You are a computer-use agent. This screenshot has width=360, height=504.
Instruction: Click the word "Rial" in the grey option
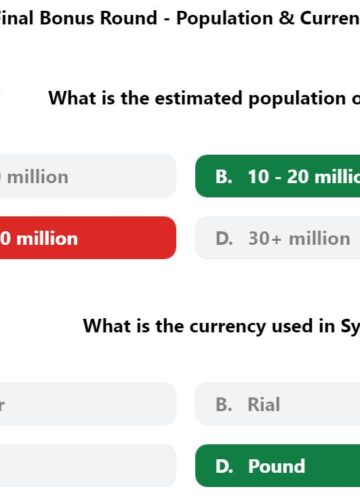(x=264, y=405)
